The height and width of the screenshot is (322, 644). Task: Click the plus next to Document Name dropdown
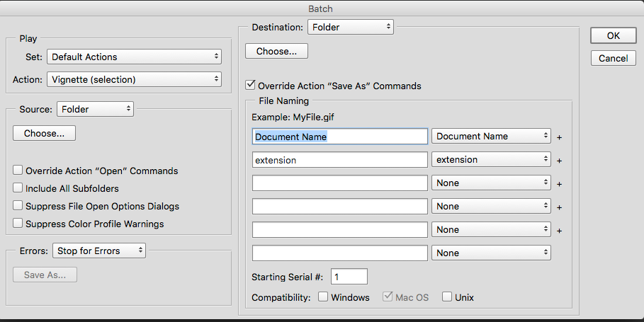click(x=559, y=137)
